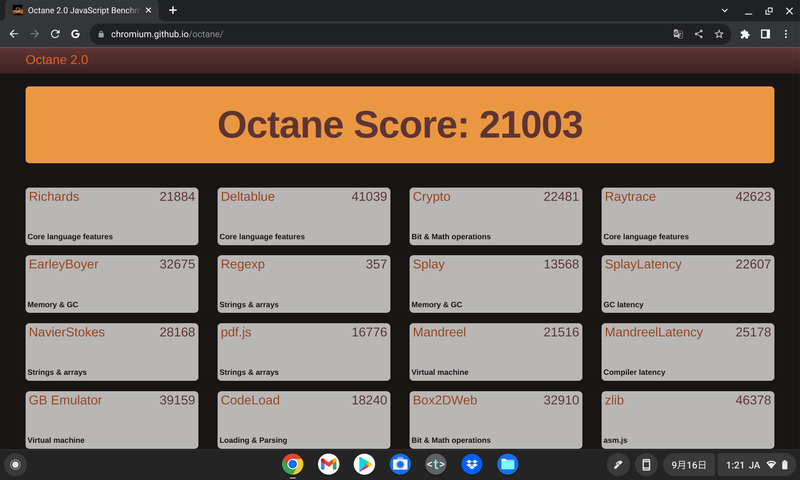Open Dropbox from the shelf
Viewport: 800px width, 480px height.
coord(472,465)
